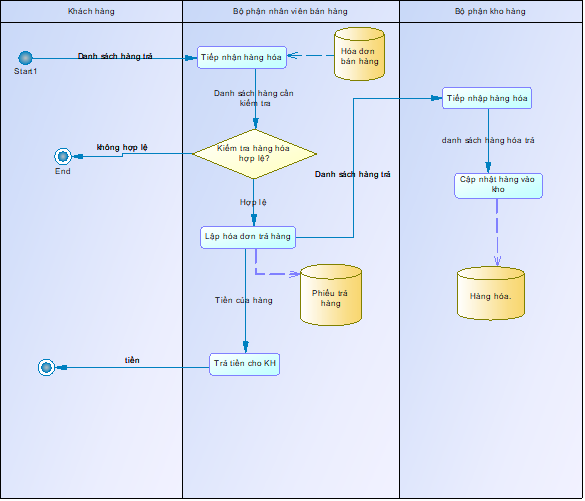Select the Tiếp nhập hàng hóa activity

(x=487, y=98)
